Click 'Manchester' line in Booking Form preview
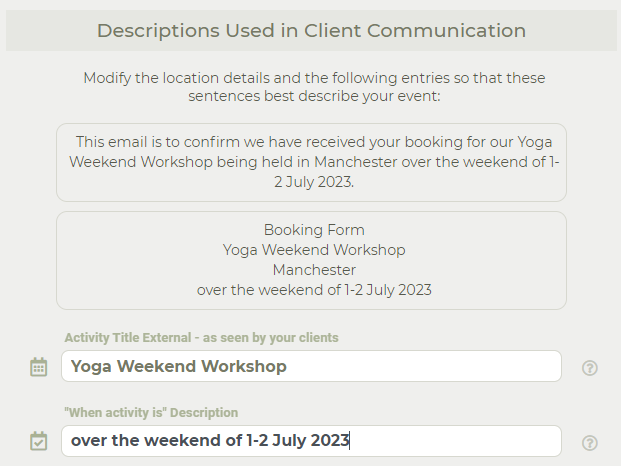Screen dimensions: 621x466 click(x=314, y=270)
